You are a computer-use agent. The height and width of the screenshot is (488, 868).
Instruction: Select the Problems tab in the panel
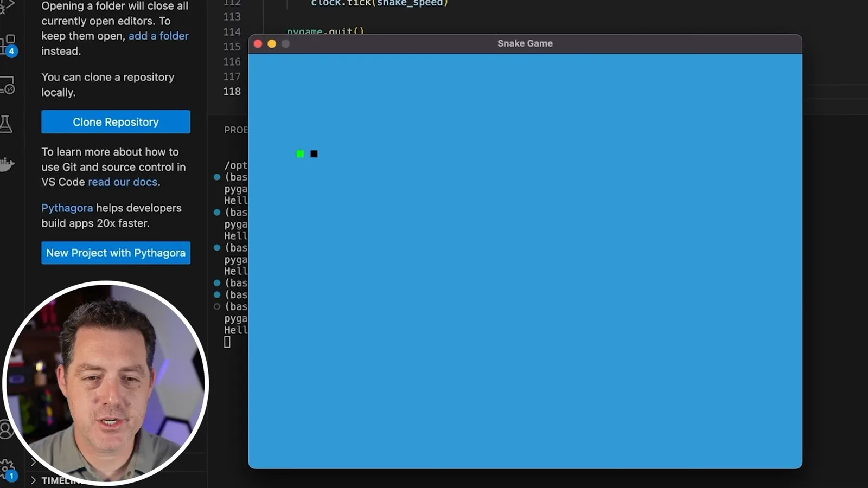[x=236, y=130]
